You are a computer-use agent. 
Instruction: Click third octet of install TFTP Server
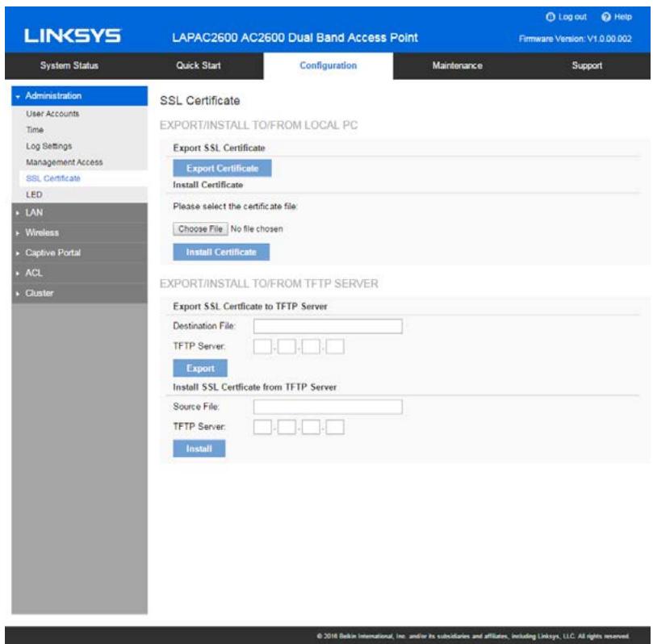(x=311, y=427)
